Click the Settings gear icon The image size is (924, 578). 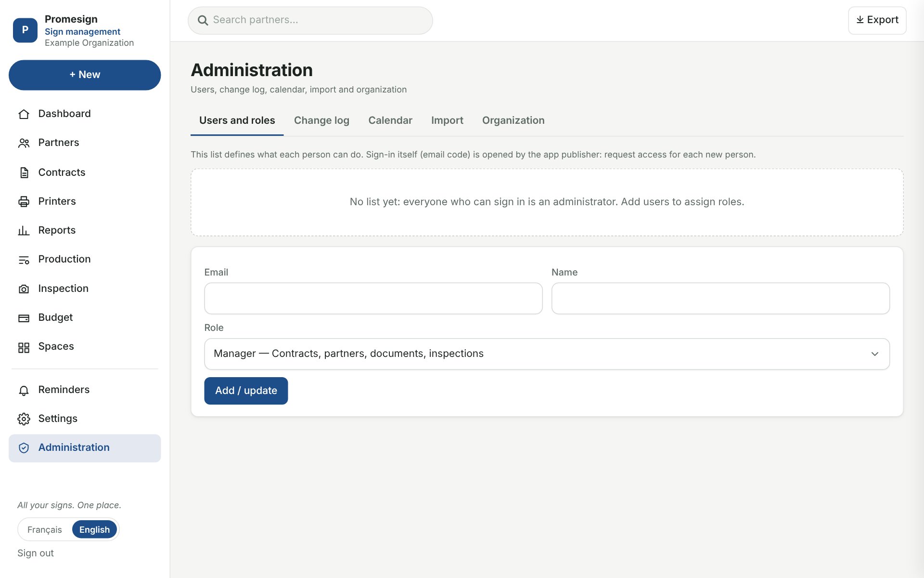(24, 419)
